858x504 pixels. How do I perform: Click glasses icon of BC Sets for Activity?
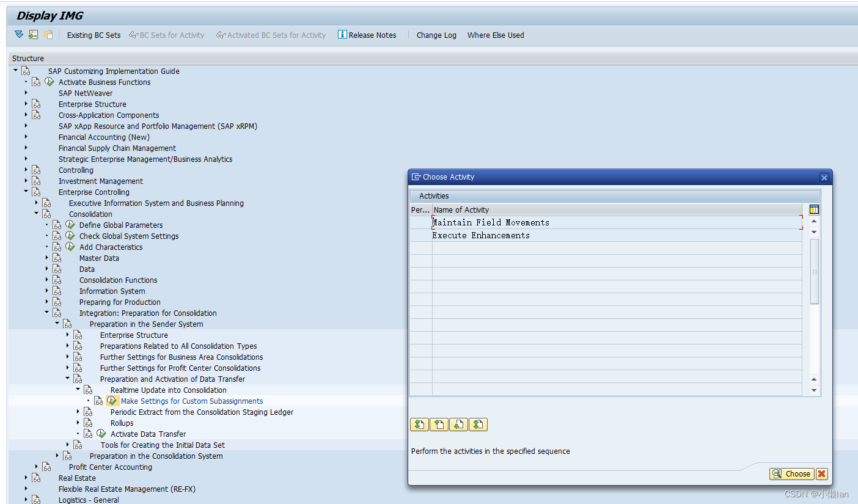(133, 35)
